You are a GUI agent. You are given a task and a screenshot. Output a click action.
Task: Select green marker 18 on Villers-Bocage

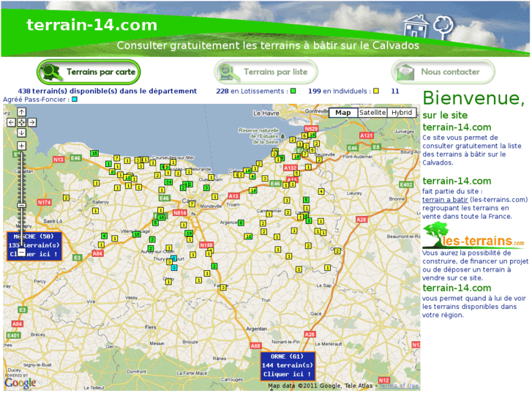click(136, 234)
